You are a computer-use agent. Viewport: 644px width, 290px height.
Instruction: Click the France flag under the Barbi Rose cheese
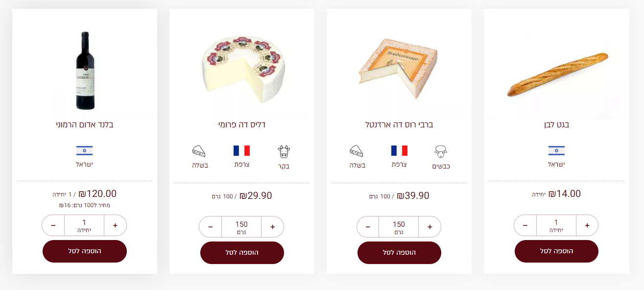pos(399,150)
